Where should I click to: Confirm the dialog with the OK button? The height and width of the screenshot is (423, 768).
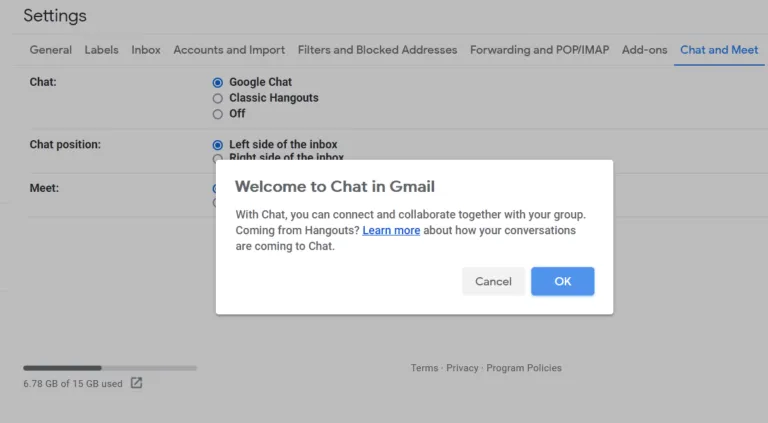[563, 281]
